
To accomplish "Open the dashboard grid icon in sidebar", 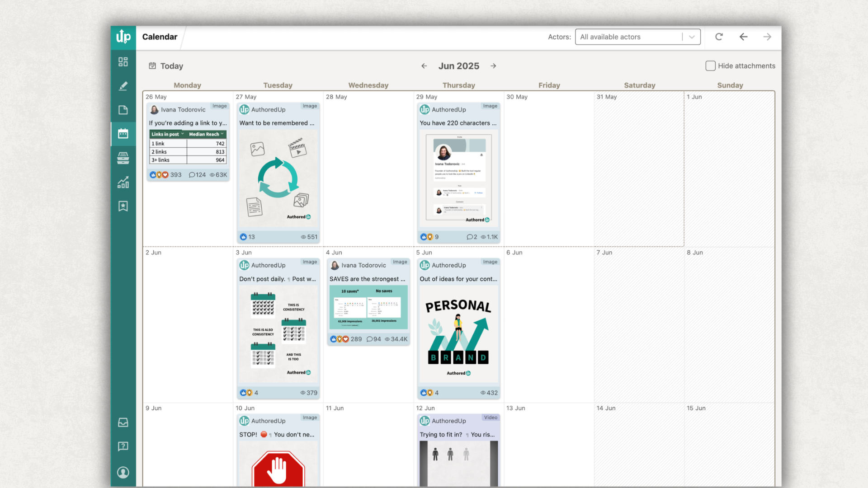I will coord(123,62).
